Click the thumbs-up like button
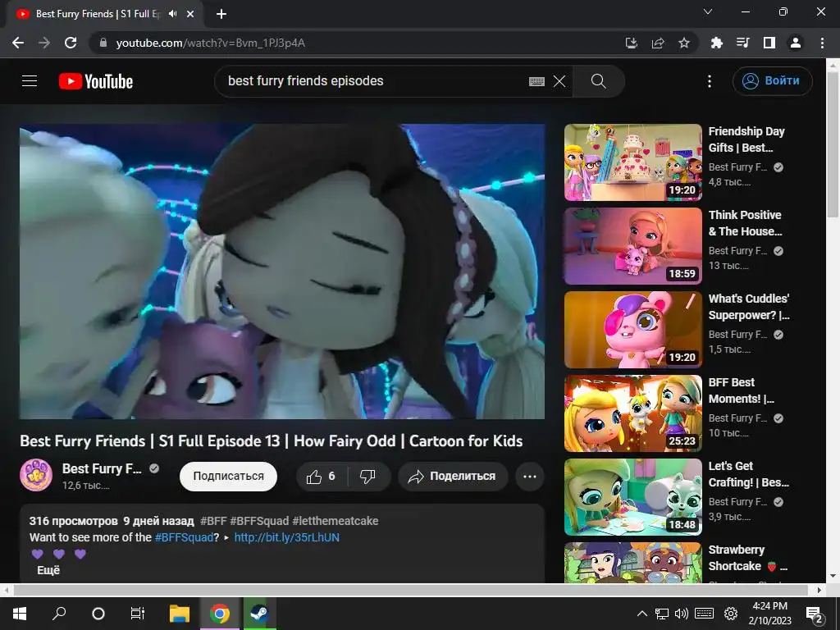The height and width of the screenshot is (630, 840). (322, 477)
